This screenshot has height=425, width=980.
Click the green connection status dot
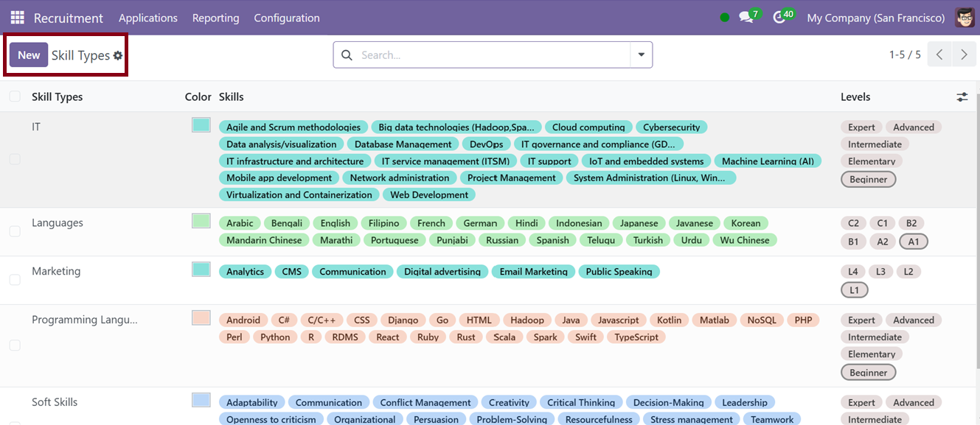coord(725,18)
